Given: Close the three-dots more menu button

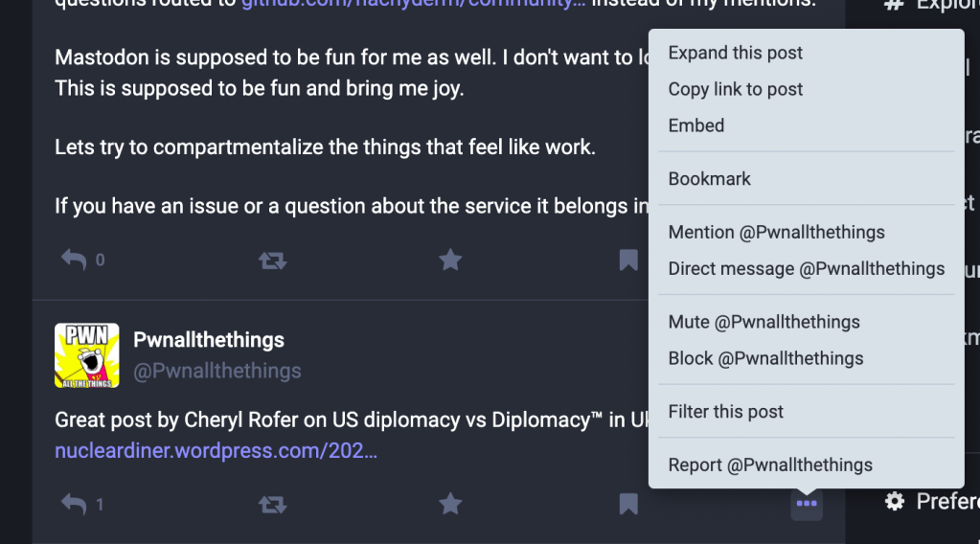Looking at the screenshot, I should coord(807,504).
